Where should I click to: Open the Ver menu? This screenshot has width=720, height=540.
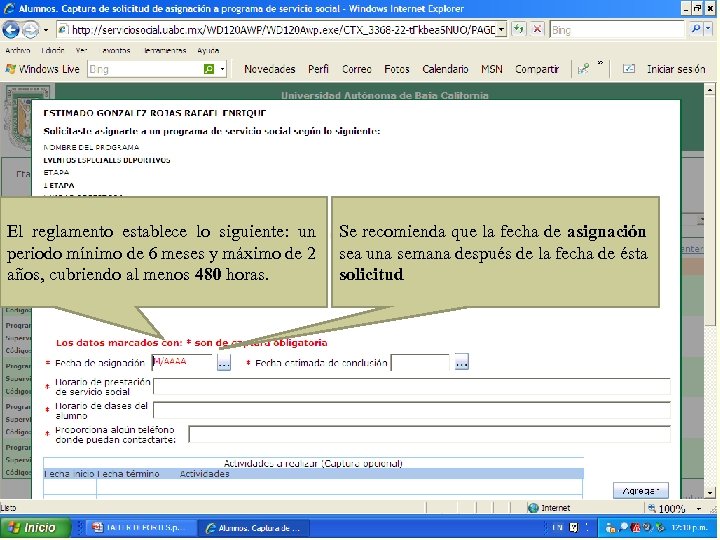coord(81,51)
